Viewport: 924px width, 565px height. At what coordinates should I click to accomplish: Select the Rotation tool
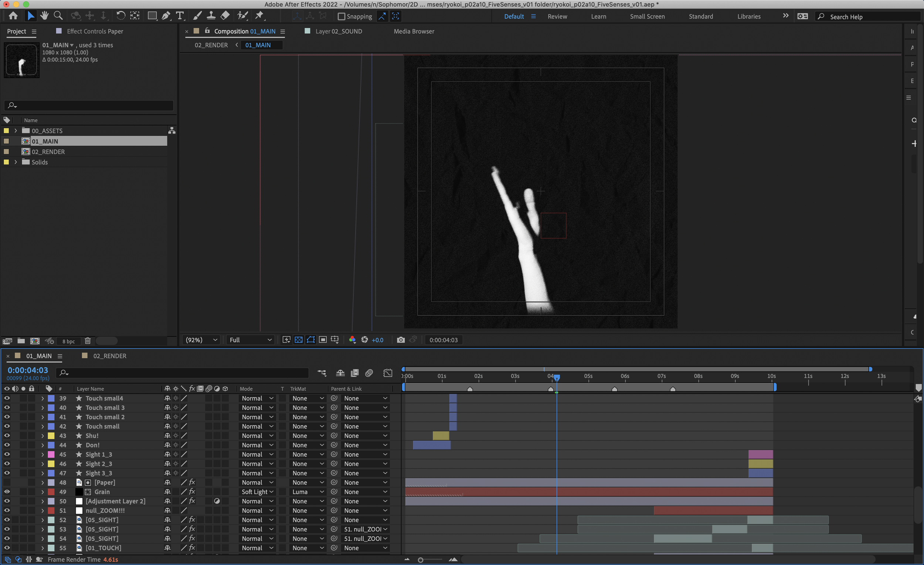tap(120, 16)
